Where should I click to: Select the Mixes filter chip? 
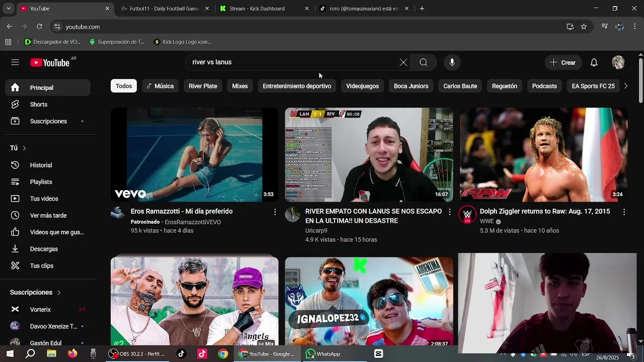(240, 86)
